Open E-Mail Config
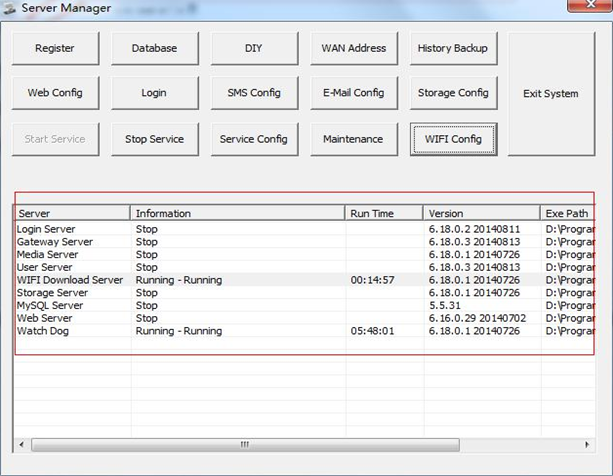 click(x=354, y=93)
